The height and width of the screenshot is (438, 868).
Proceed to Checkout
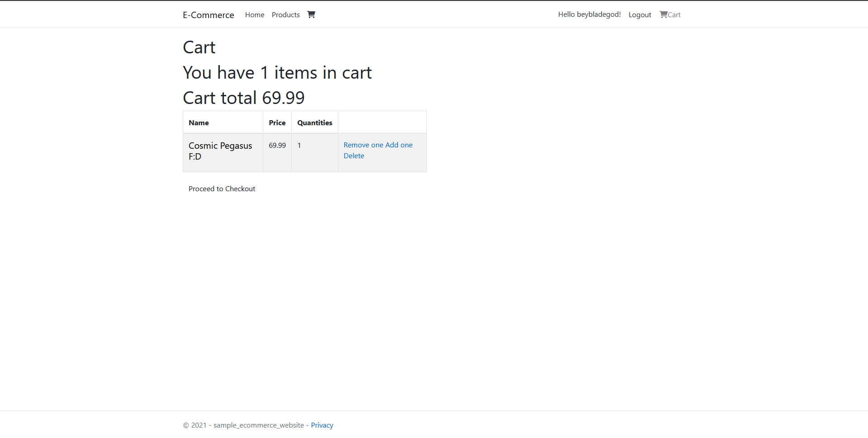(x=222, y=188)
